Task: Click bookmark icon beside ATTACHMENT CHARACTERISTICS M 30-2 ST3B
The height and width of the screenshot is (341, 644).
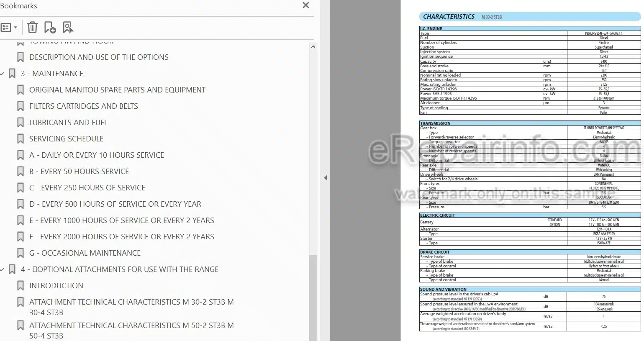Action: (20, 302)
